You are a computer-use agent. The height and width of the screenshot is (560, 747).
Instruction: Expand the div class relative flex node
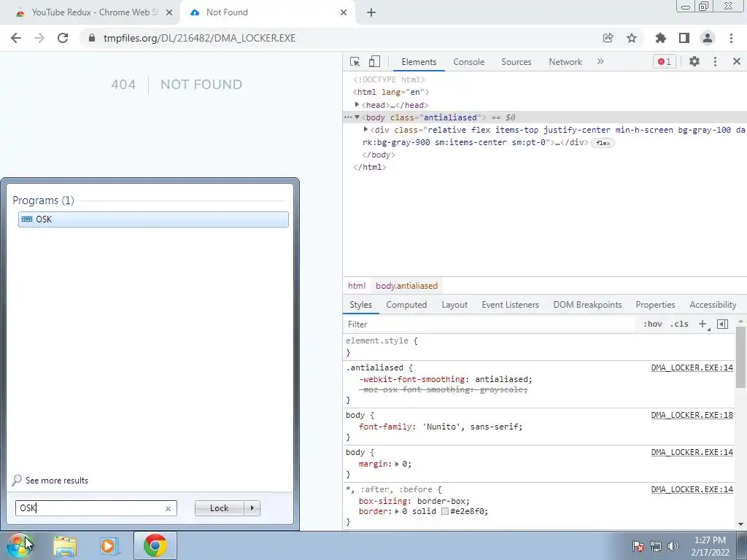coord(365,130)
